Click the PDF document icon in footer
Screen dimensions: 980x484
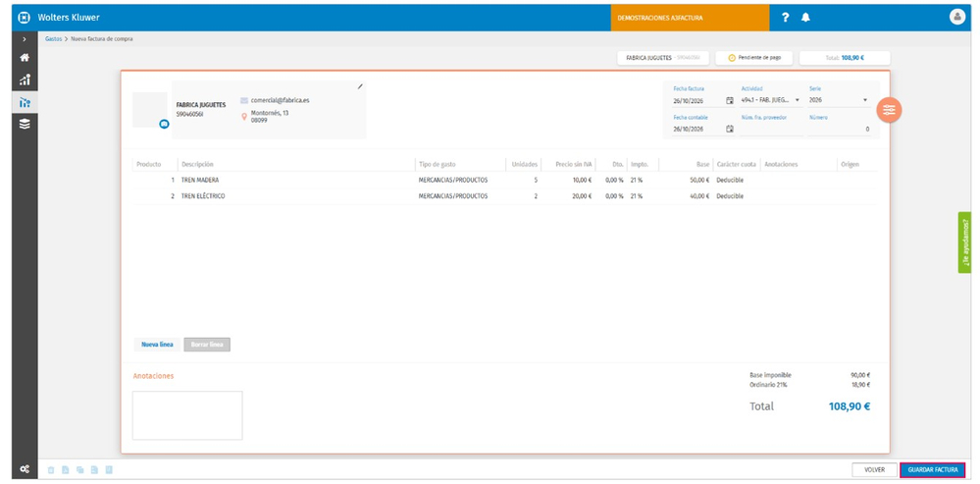(65, 469)
